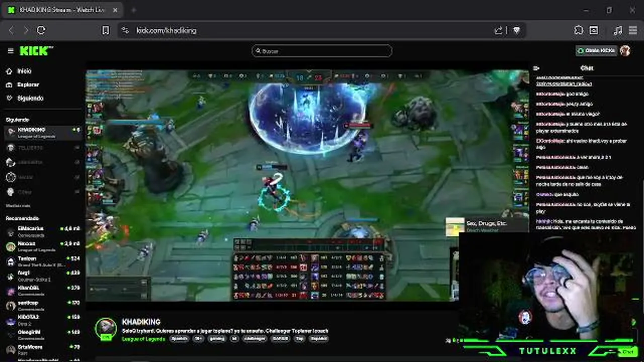
Task: Click the Siguiendo heart icon
Action: (9, 98)
